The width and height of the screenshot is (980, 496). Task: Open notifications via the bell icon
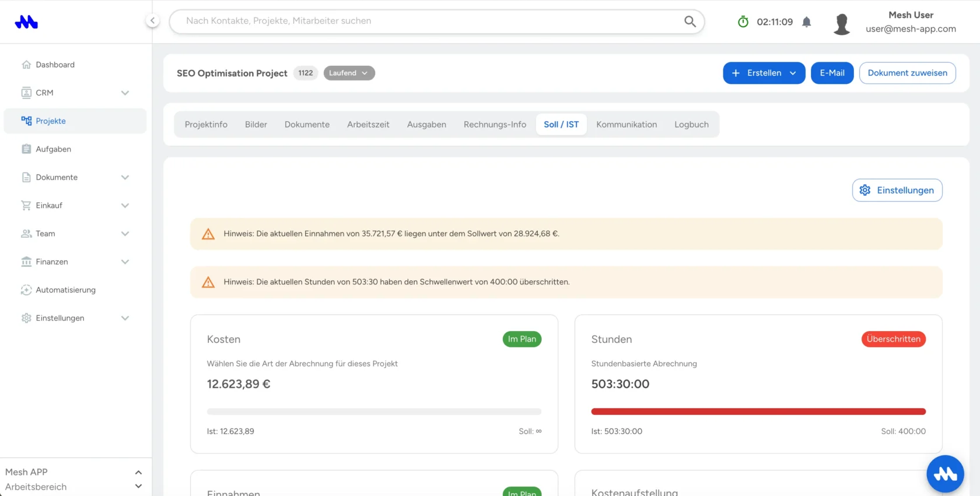coord(807,22)
